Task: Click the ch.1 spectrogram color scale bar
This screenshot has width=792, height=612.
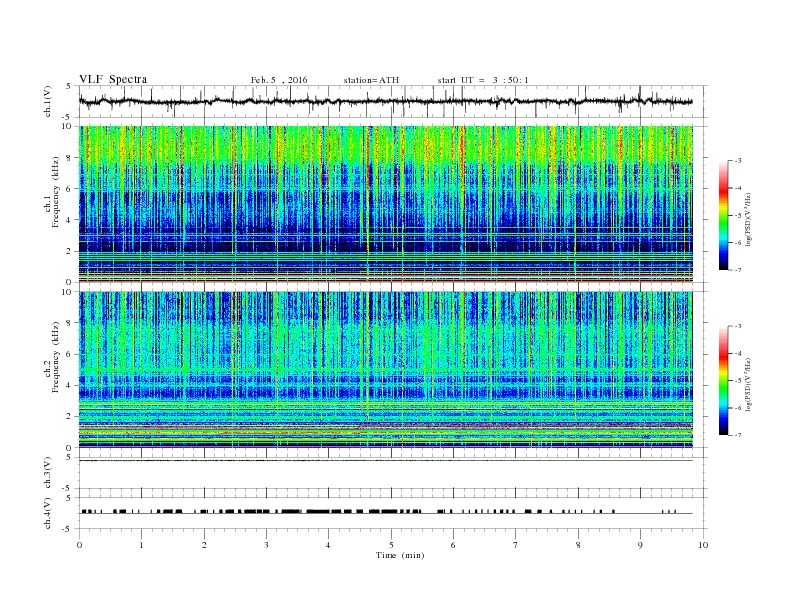Action: click(724, 215)
